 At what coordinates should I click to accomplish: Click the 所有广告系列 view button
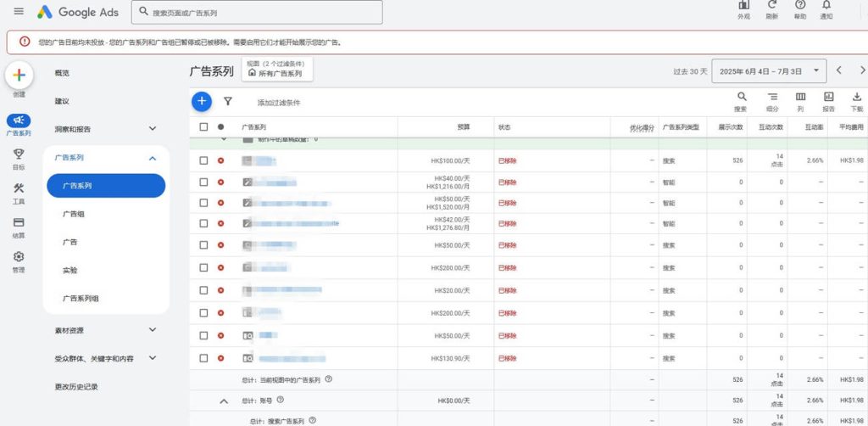click(275, 74)
